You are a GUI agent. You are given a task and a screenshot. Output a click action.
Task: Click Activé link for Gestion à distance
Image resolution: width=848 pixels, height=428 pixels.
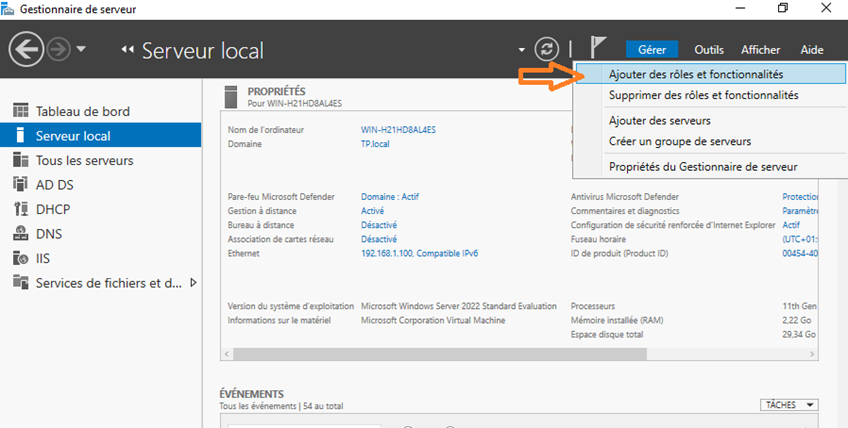pyautogui.click(x=372, y=211)
